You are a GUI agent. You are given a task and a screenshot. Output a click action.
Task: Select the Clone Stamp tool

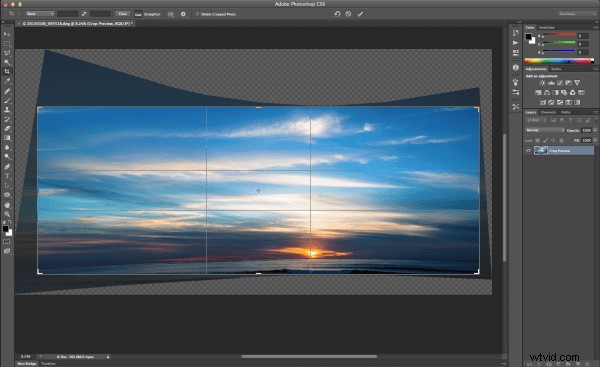[x=7, y=110]
